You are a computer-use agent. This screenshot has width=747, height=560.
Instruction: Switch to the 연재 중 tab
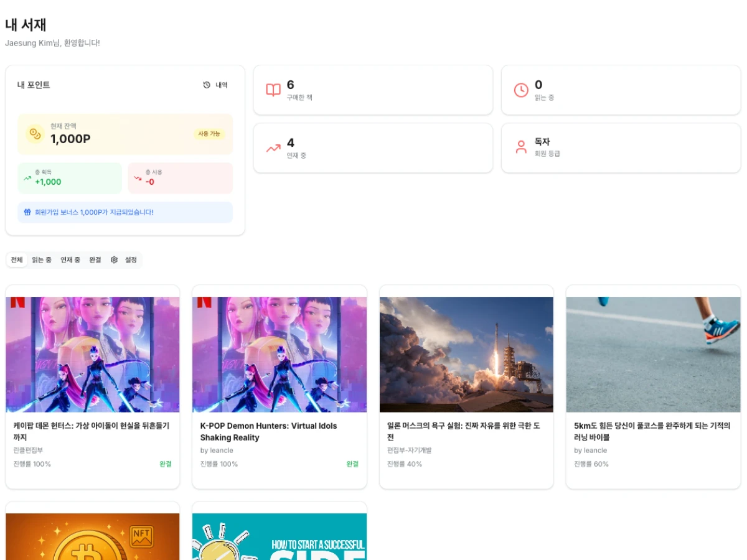coord(70,260)
